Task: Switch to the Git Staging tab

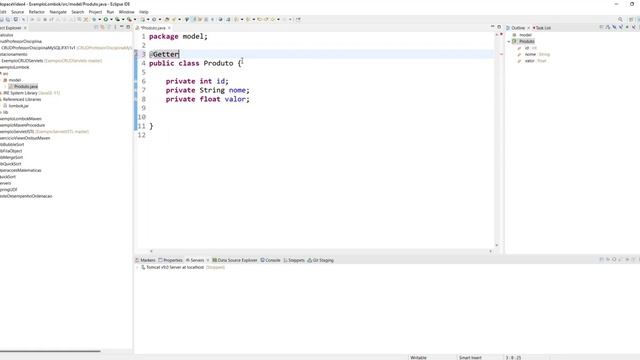Action: tap(320, 260)
